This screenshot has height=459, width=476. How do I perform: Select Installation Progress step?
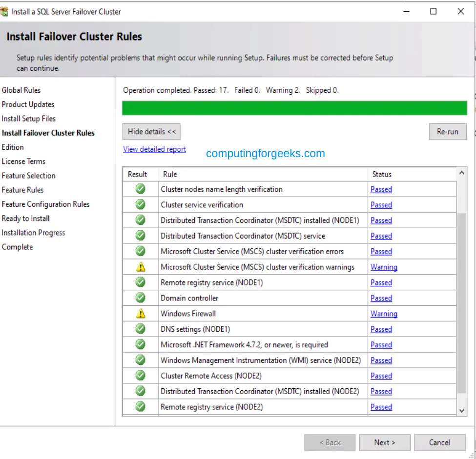pyautogui.click(x=33, y=233)
